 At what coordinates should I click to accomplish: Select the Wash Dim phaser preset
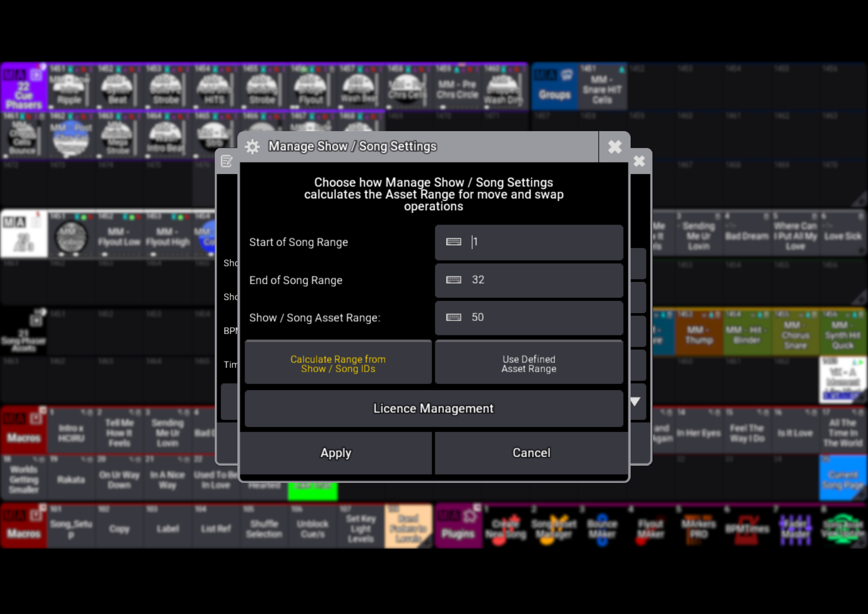(503, 87)
